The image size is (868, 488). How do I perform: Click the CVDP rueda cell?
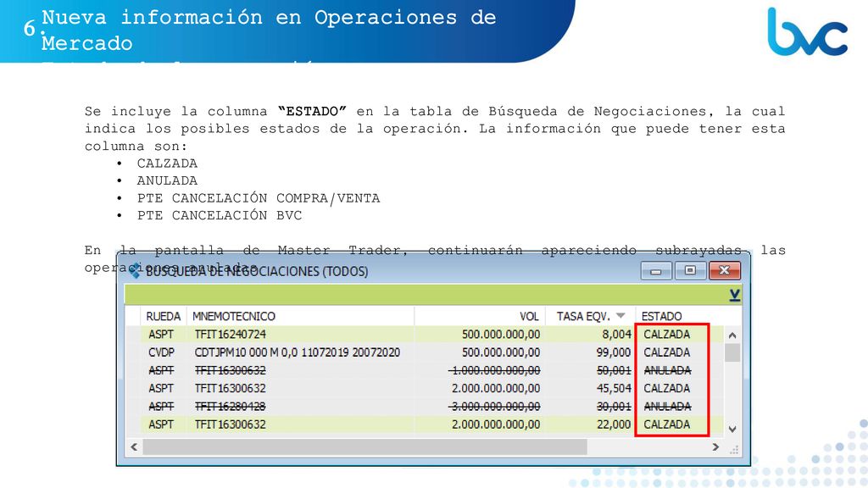click(161, 352)
